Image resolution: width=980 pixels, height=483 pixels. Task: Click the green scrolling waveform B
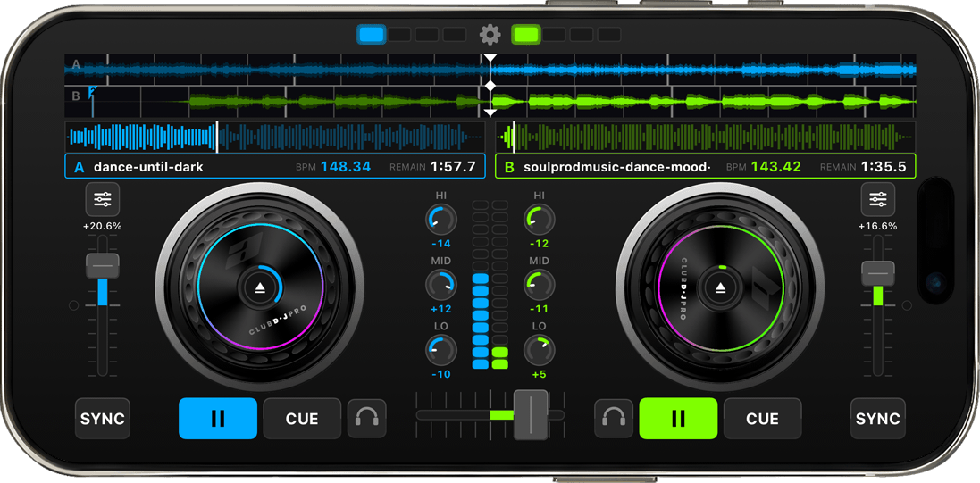tap(490, 101)
